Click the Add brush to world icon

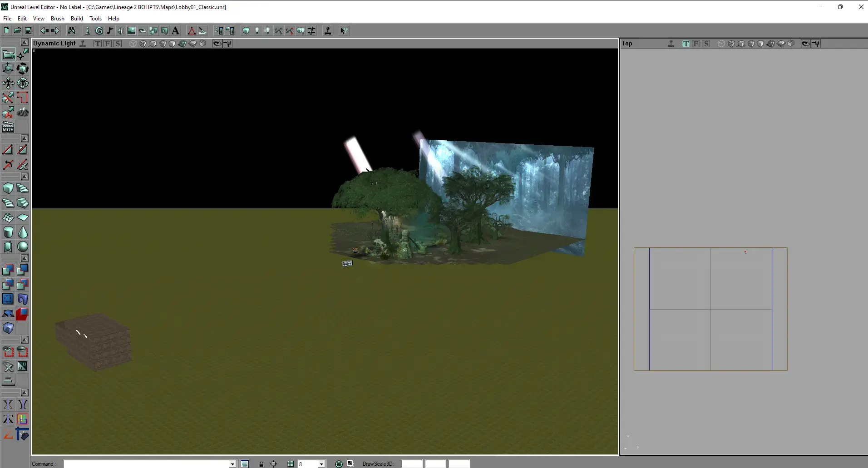point(8,270)
